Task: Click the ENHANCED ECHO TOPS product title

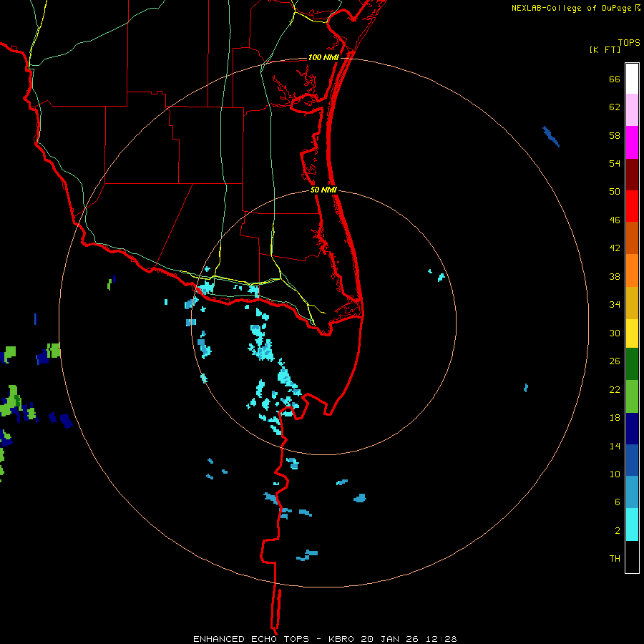Action: (251, 639)
